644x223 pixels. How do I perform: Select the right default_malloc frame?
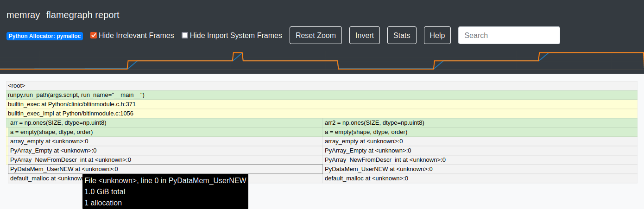(x=480, y=178)
